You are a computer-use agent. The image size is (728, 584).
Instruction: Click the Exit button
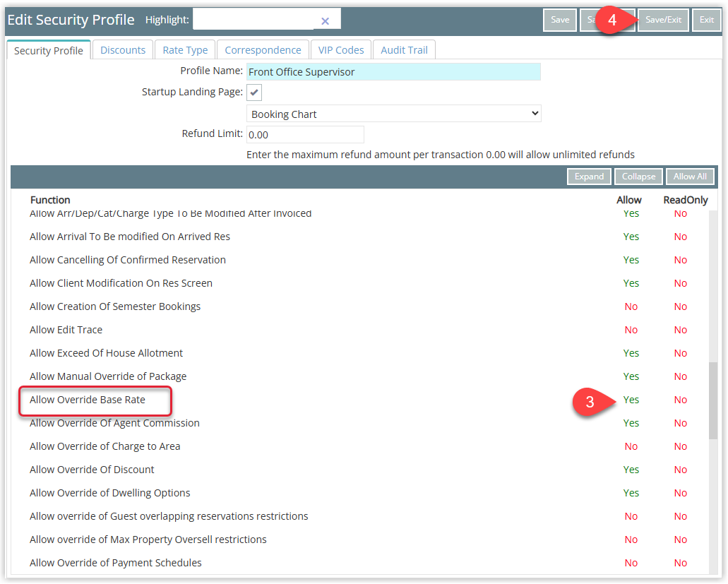pos(707,20)
